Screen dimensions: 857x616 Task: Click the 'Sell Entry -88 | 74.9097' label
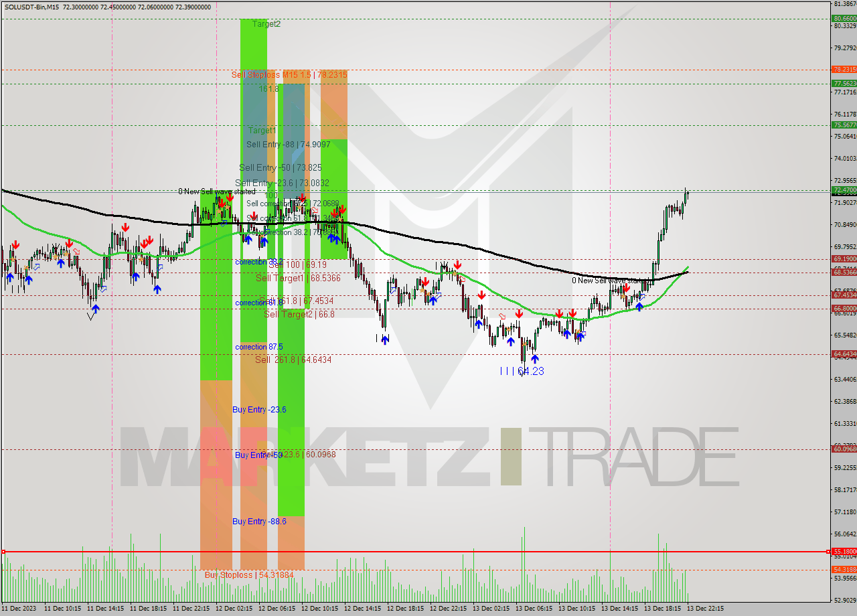(x=288, y=144)
